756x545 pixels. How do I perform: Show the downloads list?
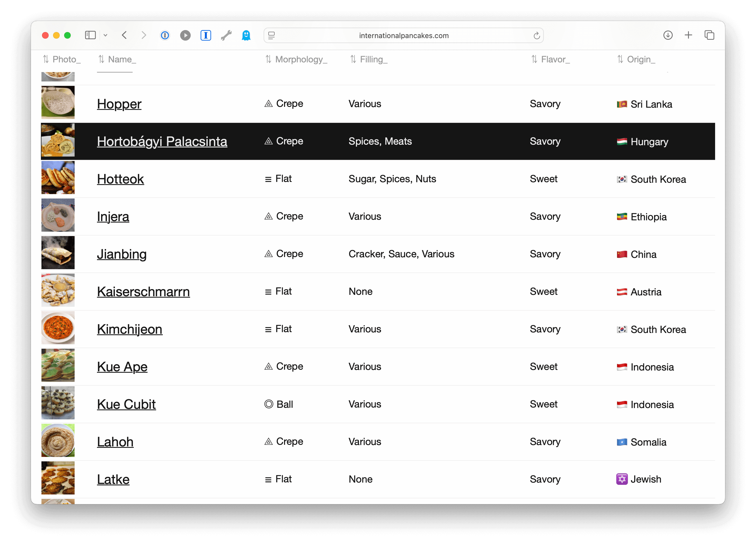point(668,35)
